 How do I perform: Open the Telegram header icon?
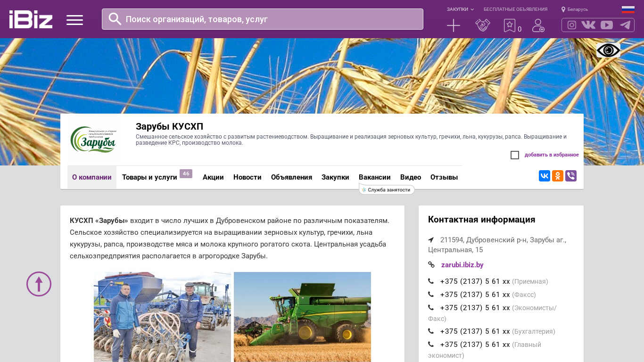tap(625, 25)
